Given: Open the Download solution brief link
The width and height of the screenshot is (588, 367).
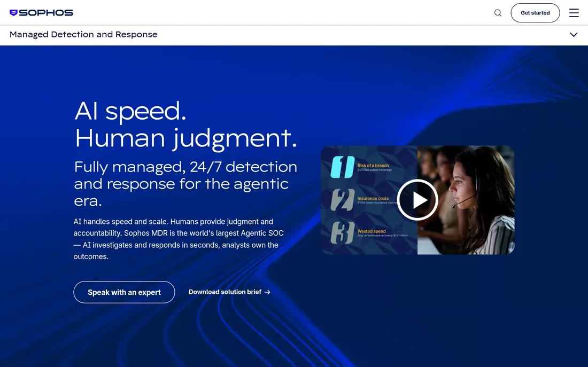Looking at the screenshot, I should pos(229,292).
